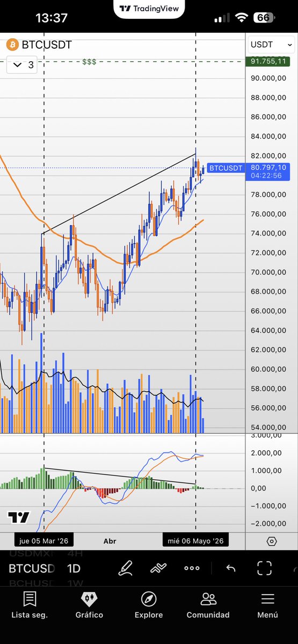
Task: Click the 54.000,00 price axis label
Action: [x=267, y=427]
